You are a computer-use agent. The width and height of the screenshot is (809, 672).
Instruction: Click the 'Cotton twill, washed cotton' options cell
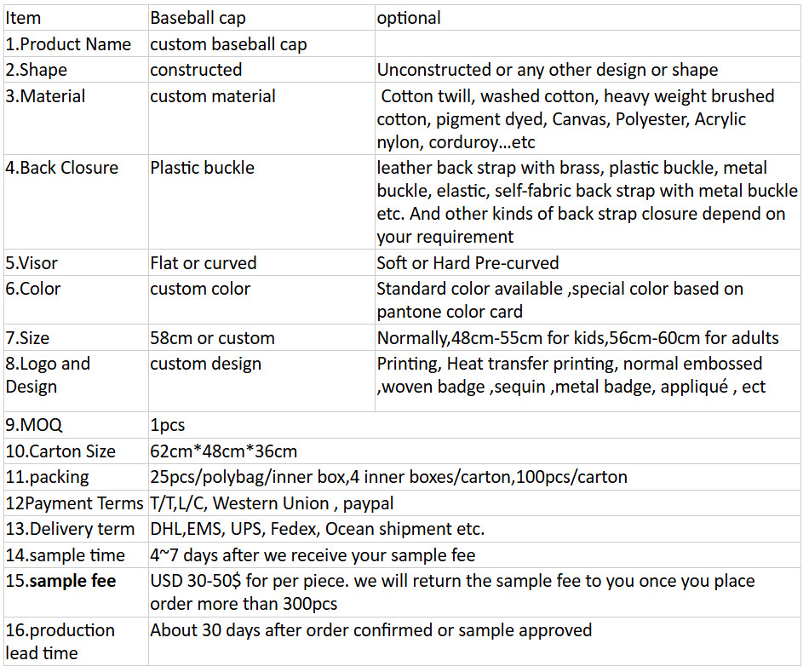(575, 119)
